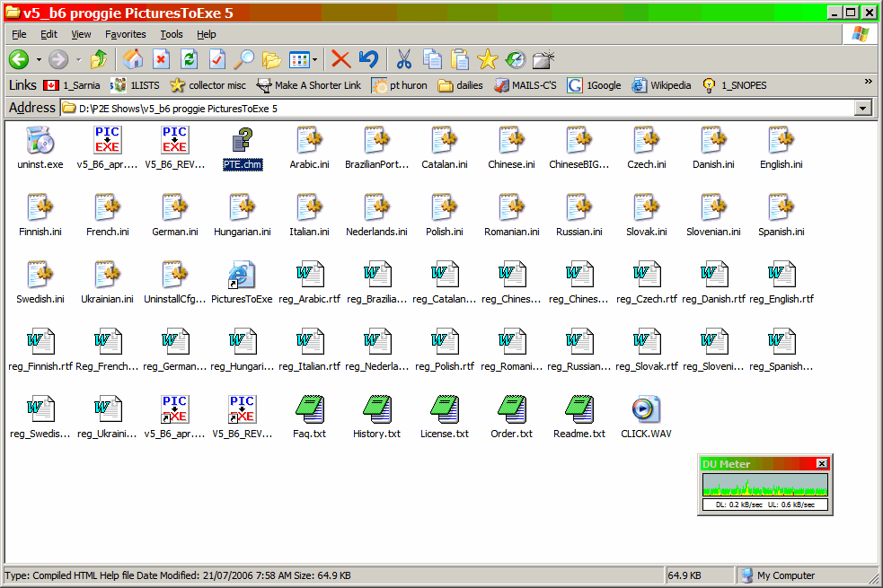Open the 1LISTS link
883x588 pixels.
(135, 85)
